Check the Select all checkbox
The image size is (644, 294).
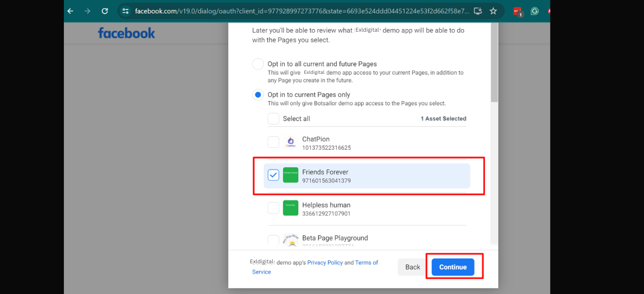pyautogui.click(x=273, y=119)
